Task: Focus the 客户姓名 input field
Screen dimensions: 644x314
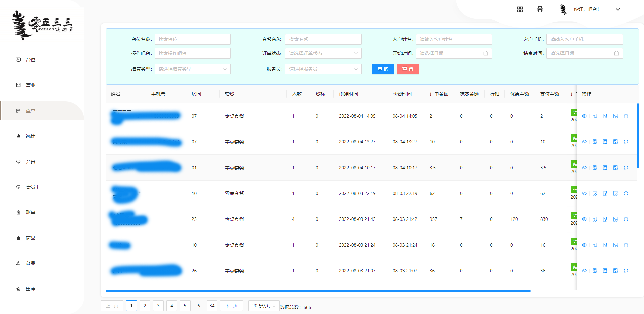Action: (x=453, y=39)
